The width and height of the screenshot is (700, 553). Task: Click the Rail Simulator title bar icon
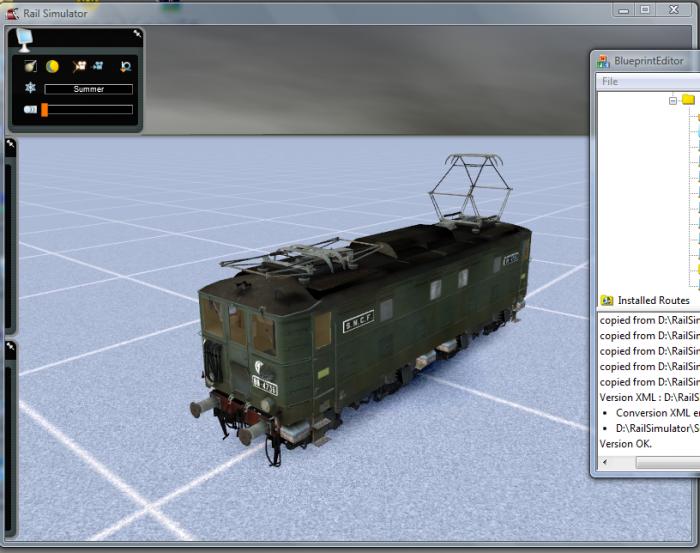pos(12,13)
